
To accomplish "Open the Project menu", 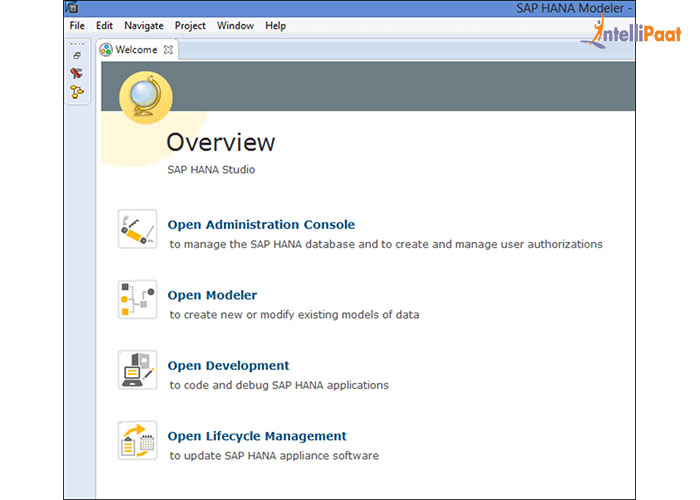I will click(x=190, y=26).
